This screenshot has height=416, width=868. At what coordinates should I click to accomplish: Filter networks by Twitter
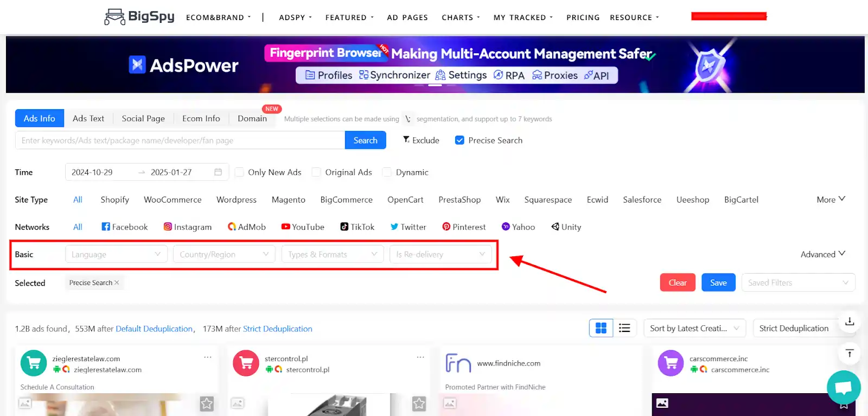[409, 227]
